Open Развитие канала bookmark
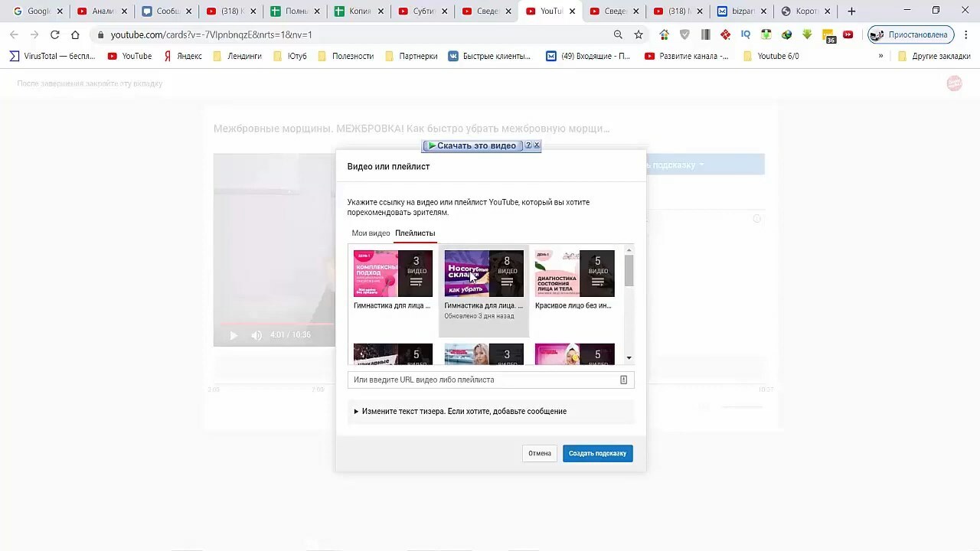 pos(687,56)
